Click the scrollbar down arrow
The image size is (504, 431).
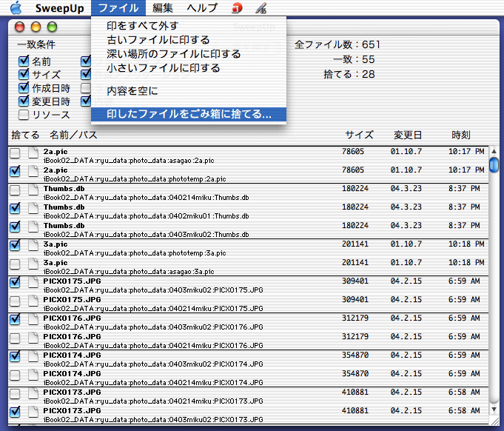point(494,410)
